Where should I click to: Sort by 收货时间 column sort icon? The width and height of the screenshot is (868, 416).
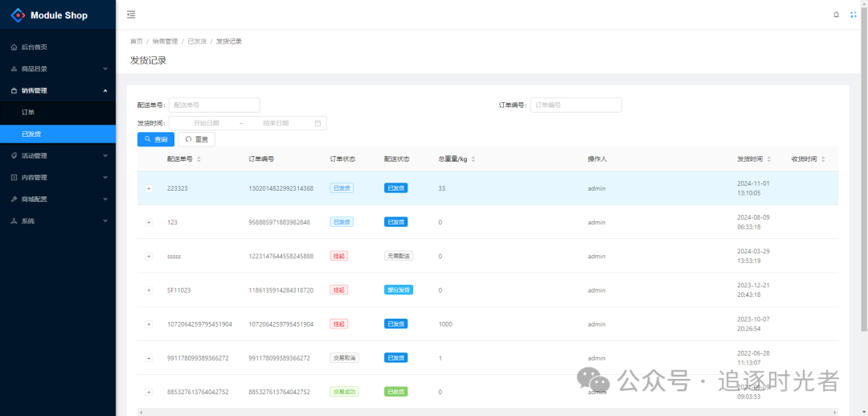pyautogui.click(x=823, y=159)
